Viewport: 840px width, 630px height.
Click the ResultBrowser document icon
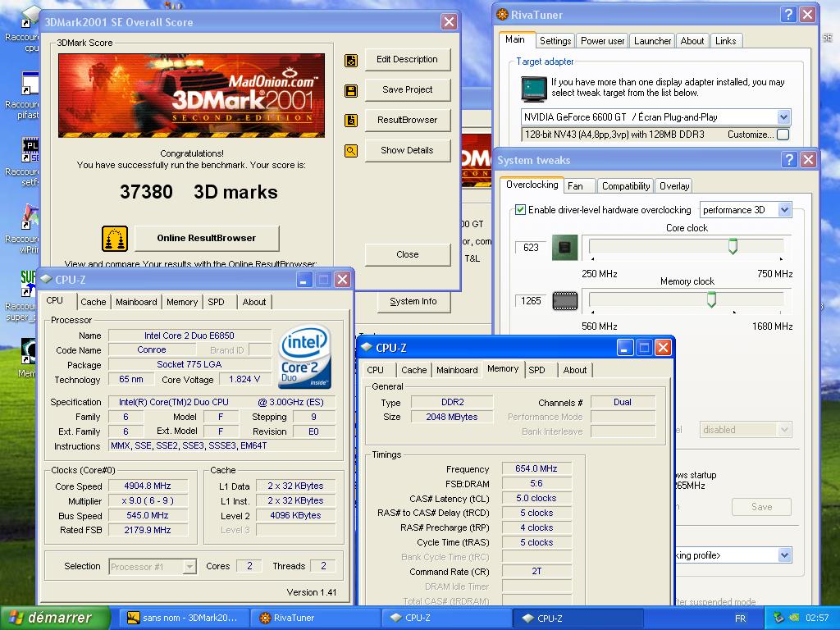(x=351, y=121)
